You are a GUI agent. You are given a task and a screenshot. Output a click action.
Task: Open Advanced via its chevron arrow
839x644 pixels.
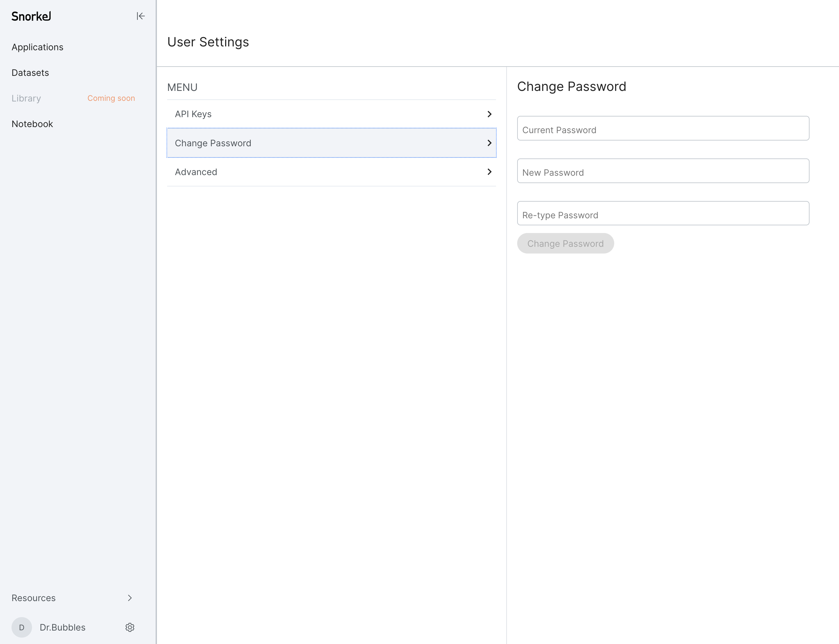(489, 172)
